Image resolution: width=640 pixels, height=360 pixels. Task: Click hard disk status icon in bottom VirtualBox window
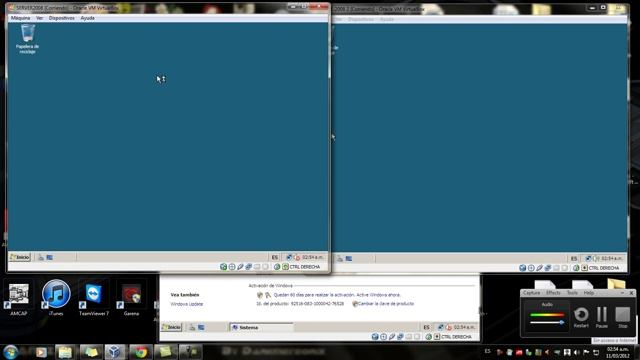375,337
